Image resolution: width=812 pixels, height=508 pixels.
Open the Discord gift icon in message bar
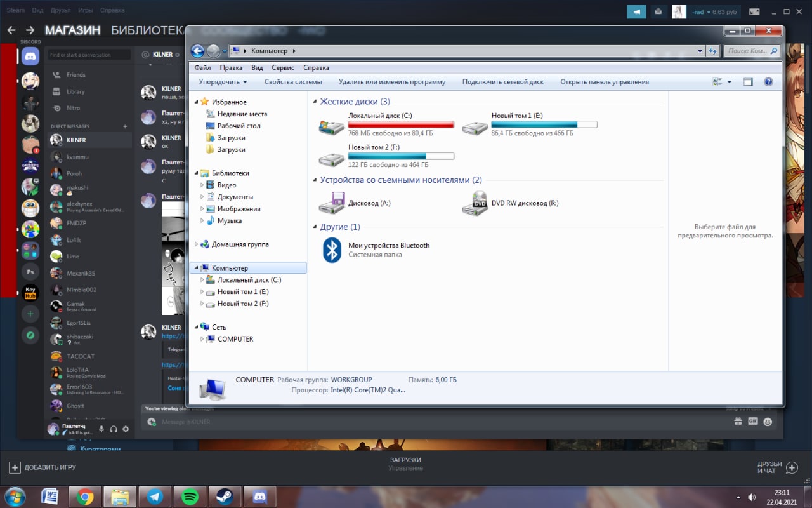tap(738, 421)
